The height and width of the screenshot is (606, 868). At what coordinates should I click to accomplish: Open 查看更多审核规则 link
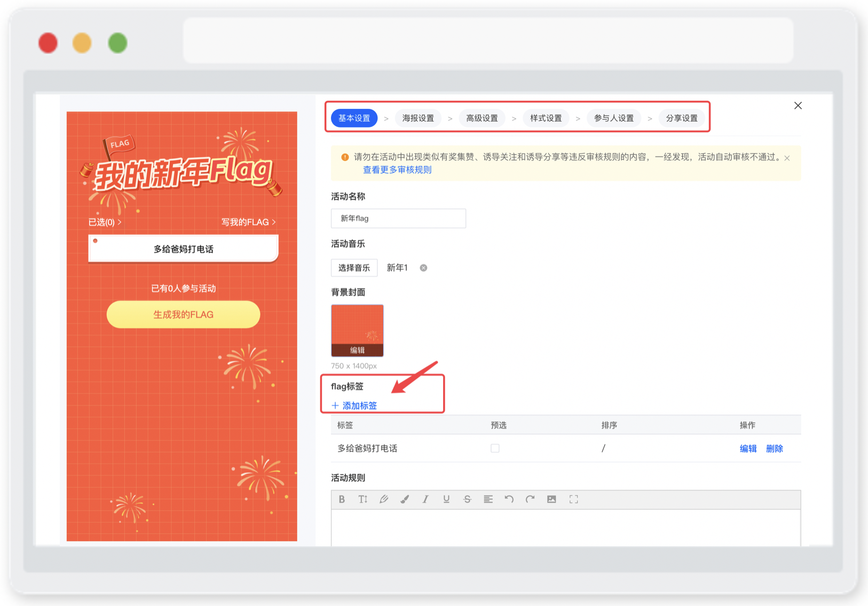397,170
